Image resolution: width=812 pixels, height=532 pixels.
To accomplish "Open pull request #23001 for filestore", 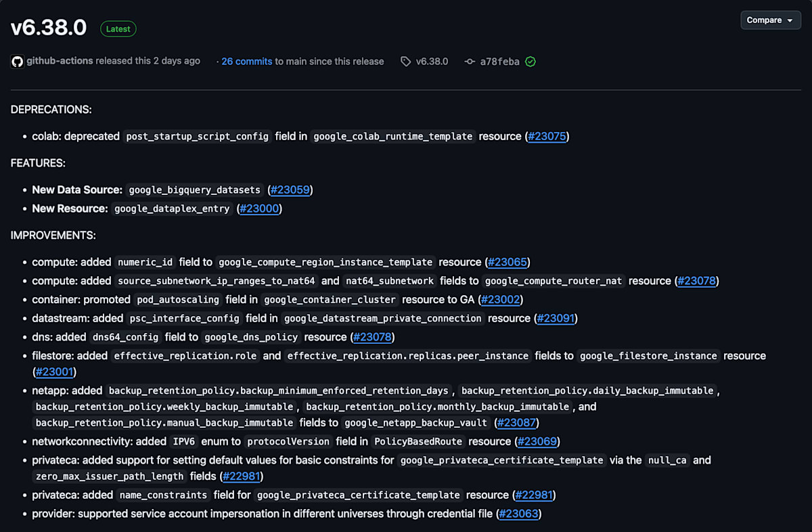I will (55, 372).
